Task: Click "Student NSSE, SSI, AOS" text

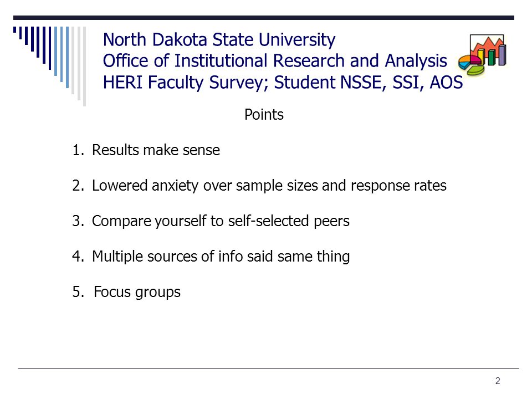Action: click(x=369, y=83)
